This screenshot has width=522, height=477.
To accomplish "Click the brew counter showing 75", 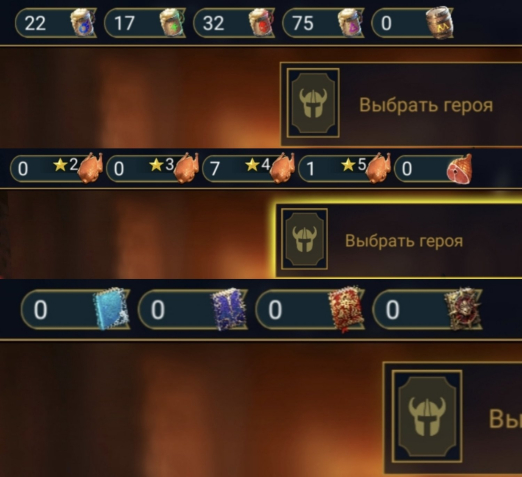I will (x=323, y=23).
